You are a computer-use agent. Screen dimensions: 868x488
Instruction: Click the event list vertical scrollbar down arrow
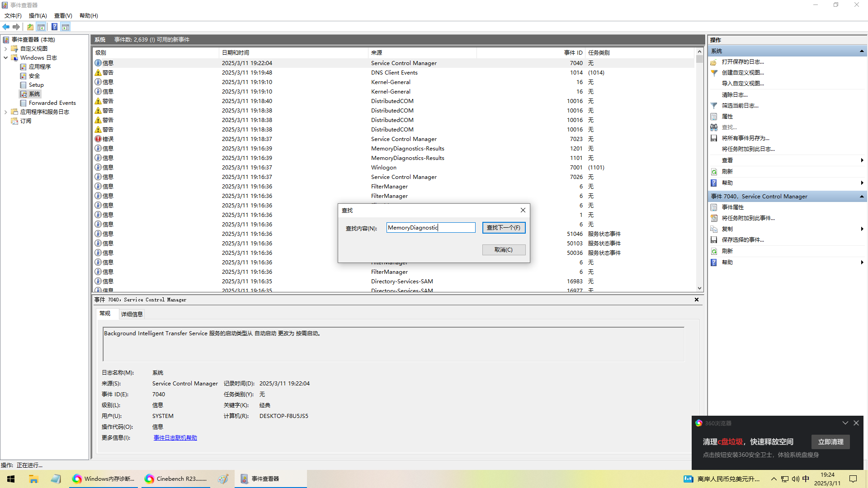tap(699, 288)
